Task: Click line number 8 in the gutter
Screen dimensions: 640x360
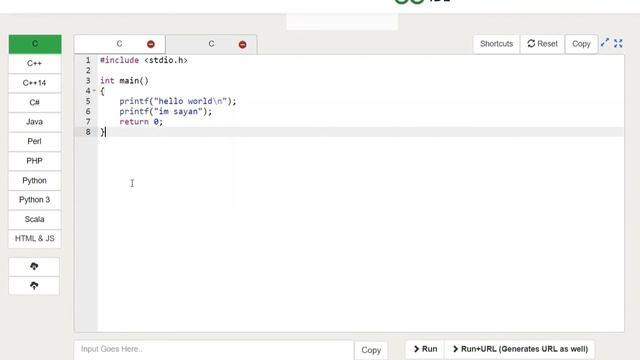Action: (x=88, y=132)
